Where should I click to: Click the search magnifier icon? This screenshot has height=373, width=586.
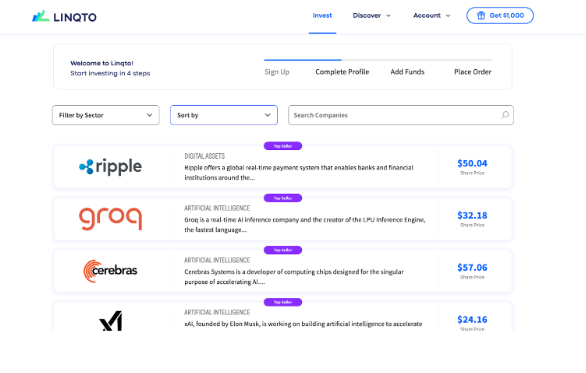click(x=505, y=115)
